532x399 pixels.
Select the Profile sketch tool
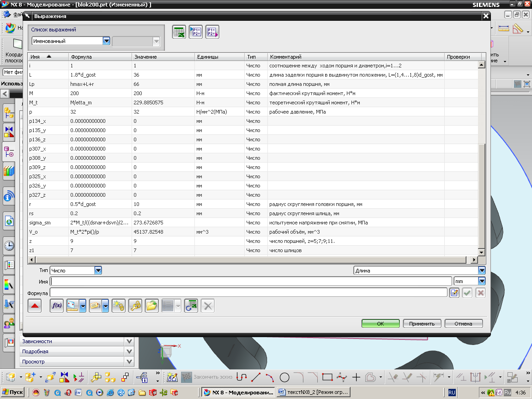click(x=242, y=377)
